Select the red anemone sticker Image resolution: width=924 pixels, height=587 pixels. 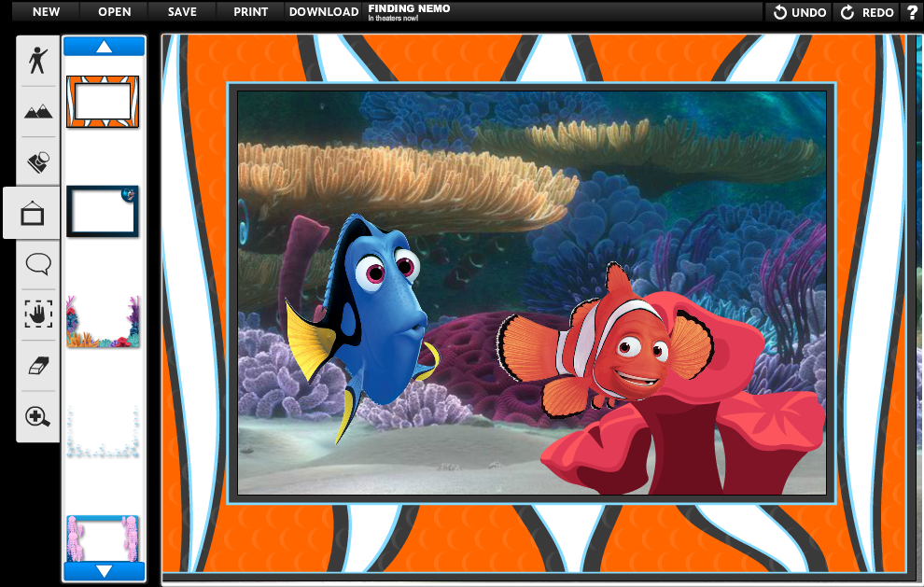pyautogui.click(x=683, y=394)
